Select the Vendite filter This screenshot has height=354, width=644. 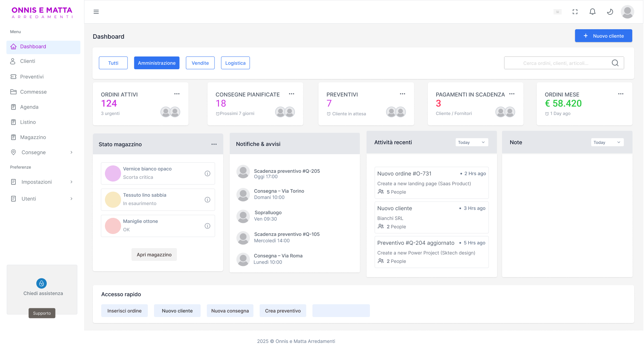coord(200,63)
